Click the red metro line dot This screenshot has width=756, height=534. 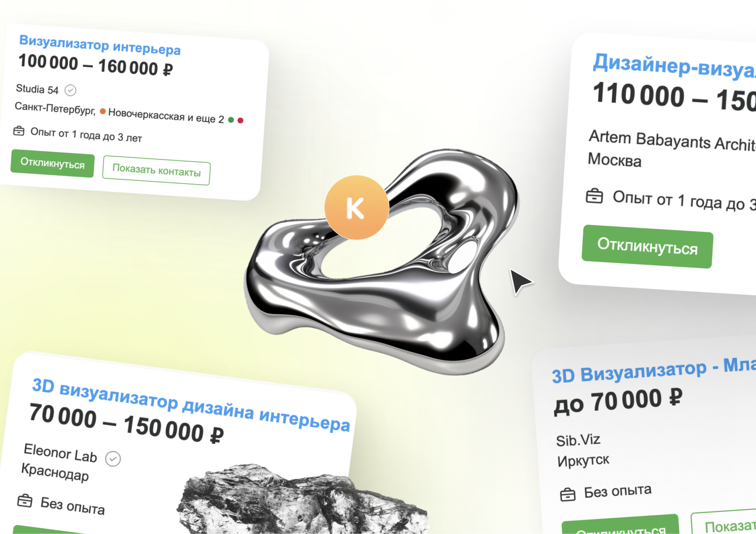(240, 120)
